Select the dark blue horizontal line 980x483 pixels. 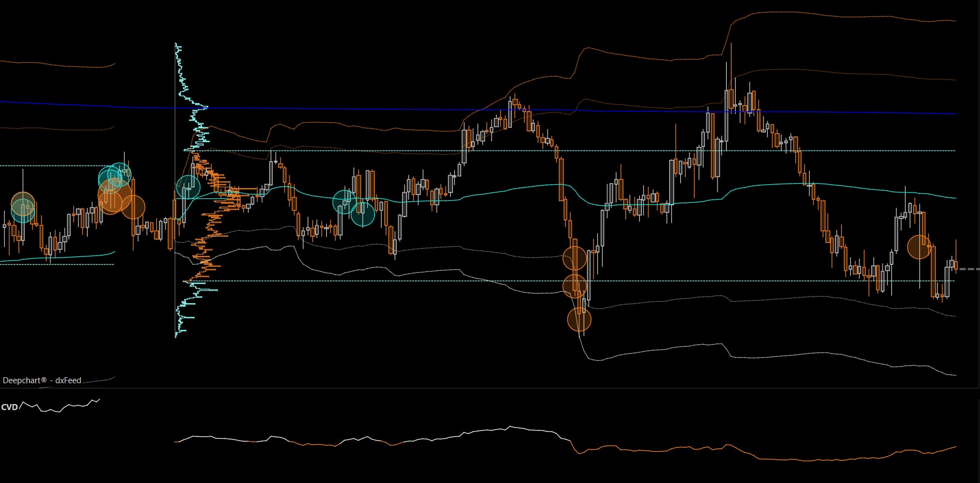pos(478,109)
